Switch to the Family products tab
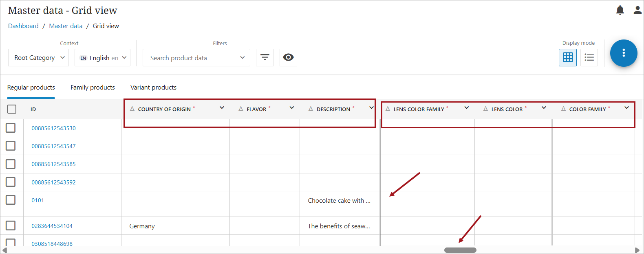The width and height of the screenshot is (644, 254). click(93, 88)
